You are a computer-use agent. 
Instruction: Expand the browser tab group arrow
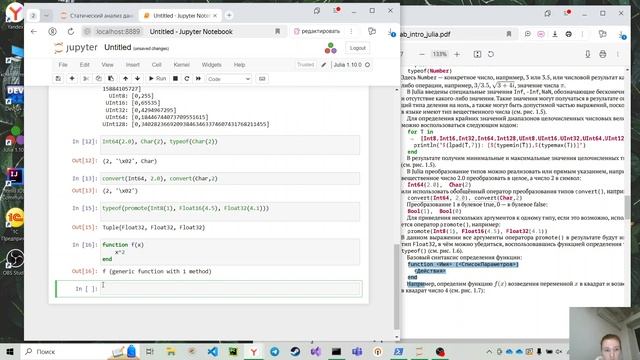point(47,16)
